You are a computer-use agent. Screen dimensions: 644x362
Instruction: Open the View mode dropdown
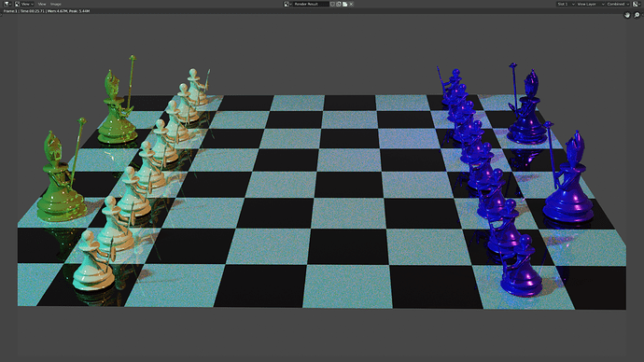click(x=24, y=4)
